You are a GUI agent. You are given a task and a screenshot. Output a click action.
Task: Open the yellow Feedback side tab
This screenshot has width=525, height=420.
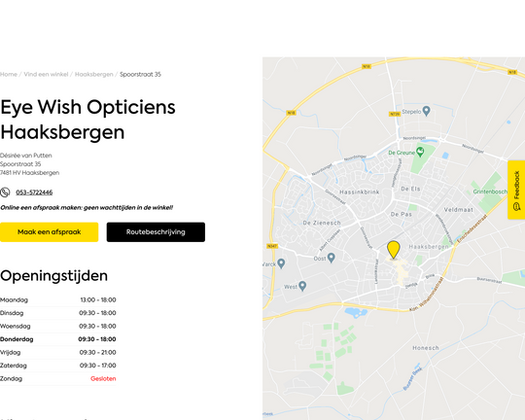516,190
